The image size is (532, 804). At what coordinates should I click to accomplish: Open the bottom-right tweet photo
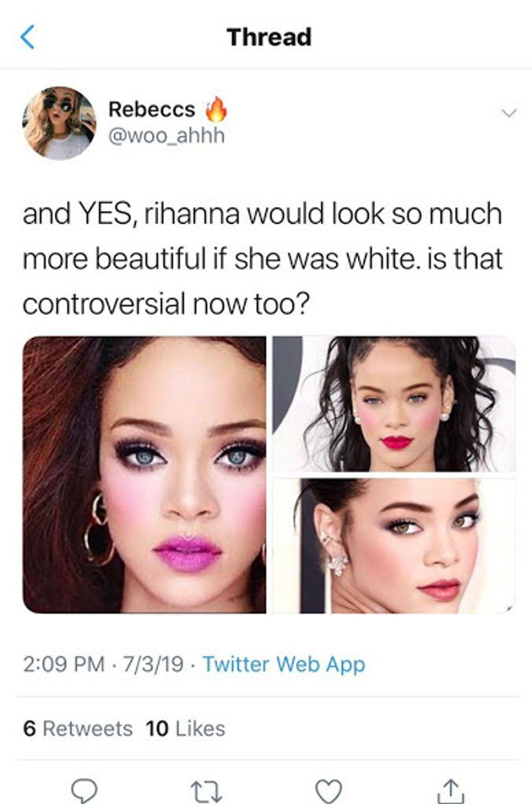(x=394, y=546)
